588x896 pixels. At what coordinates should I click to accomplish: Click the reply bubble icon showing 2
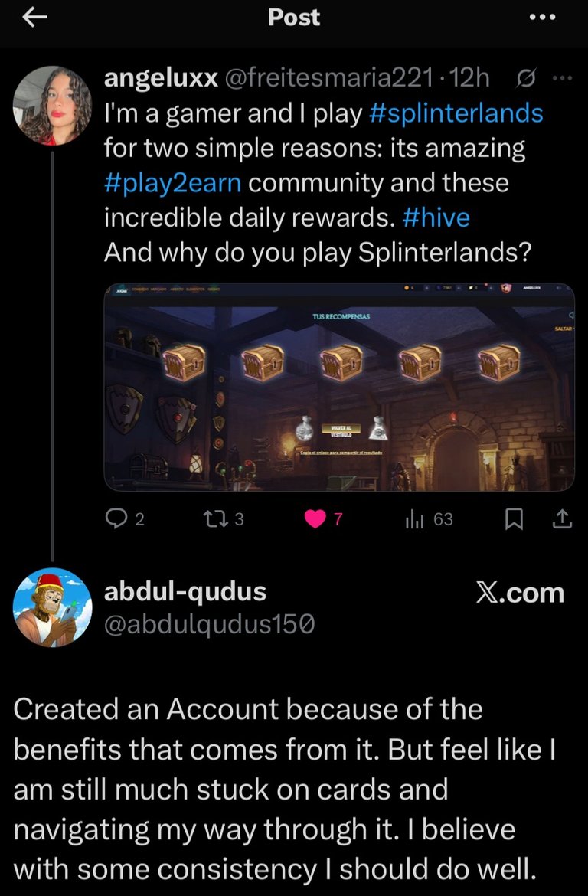click(x=115, y=519)
